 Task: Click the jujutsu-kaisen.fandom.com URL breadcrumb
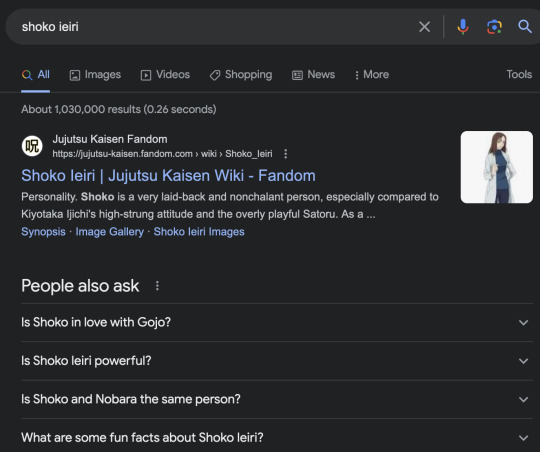(162, 154)
